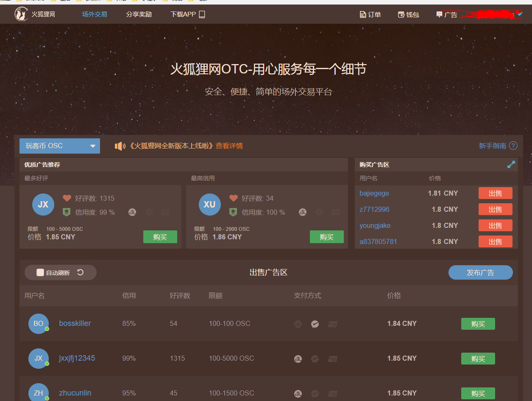Click the heart icon beside 好评数: 1315
Screen dimensions: 532x401
click(67, 198)
